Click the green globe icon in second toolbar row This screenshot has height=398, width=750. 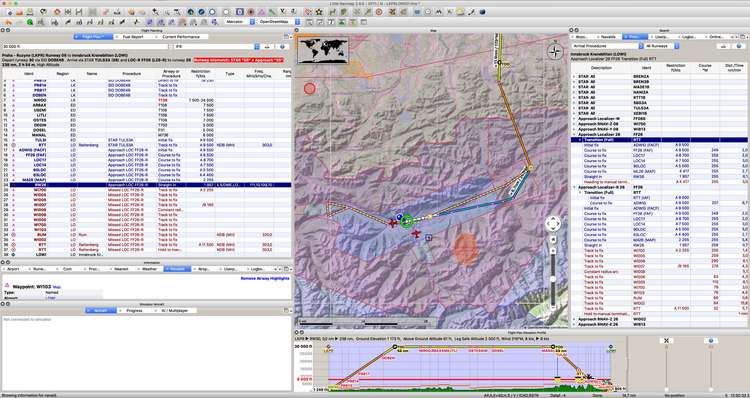point(30,22)
